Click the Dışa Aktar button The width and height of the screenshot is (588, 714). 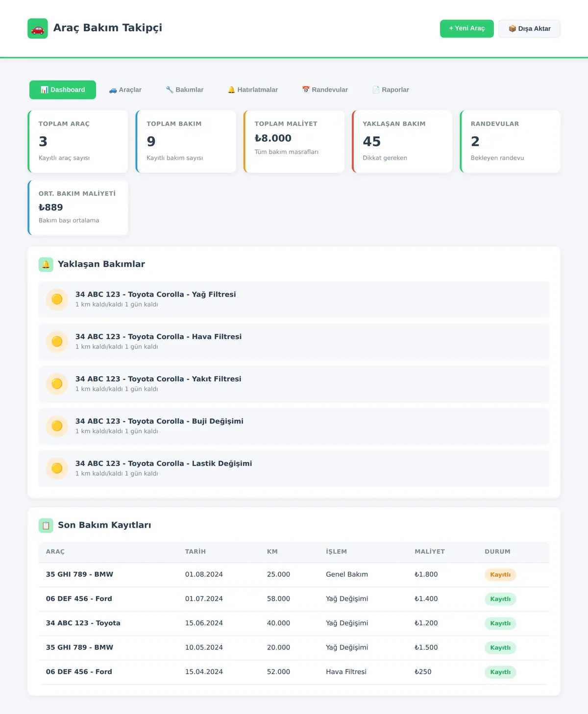click(529, 28)
